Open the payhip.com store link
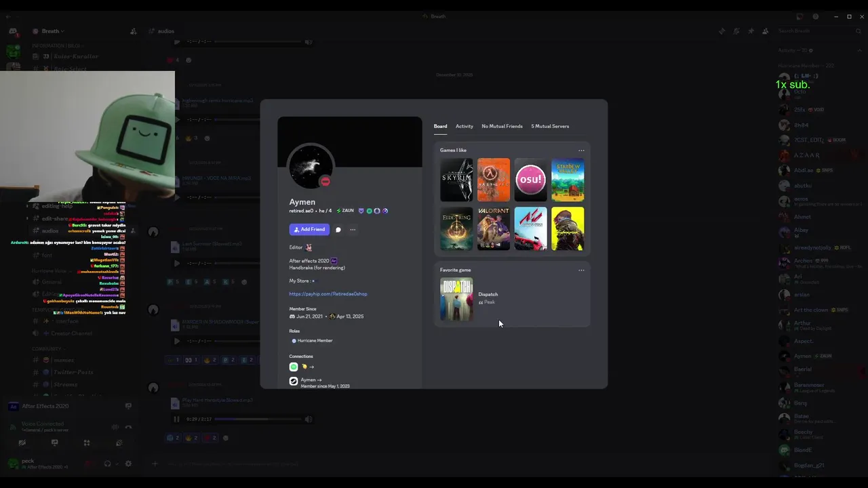 coord(328,294)
